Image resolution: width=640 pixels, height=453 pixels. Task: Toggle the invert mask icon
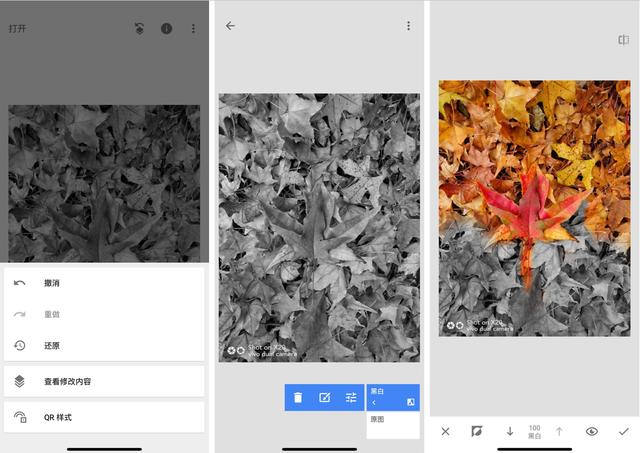point(477,431)
